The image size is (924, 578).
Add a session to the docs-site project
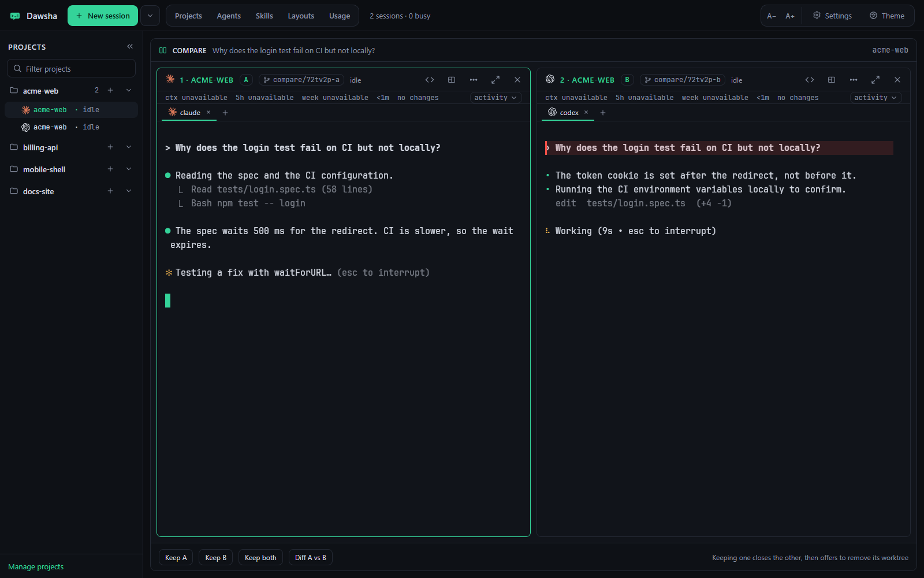point(110,191)
